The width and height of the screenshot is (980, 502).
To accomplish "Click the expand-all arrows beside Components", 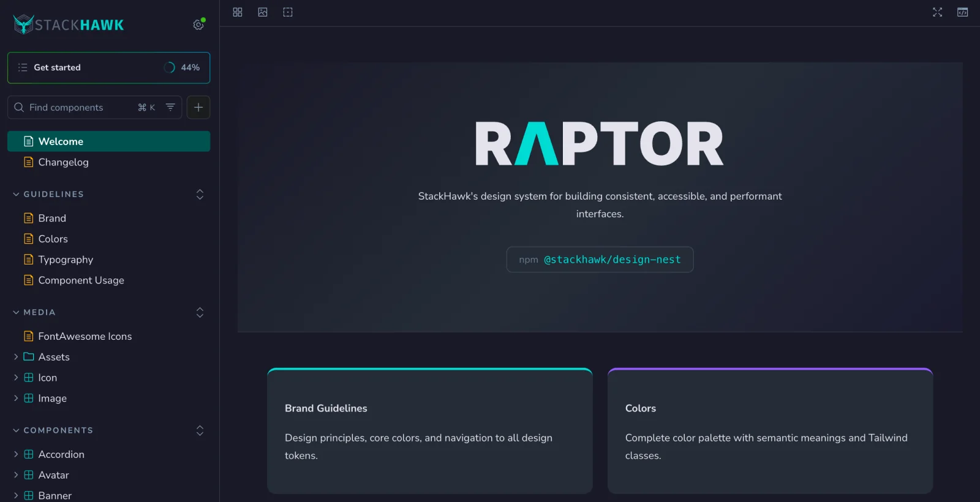I will [x=200, y=430].
